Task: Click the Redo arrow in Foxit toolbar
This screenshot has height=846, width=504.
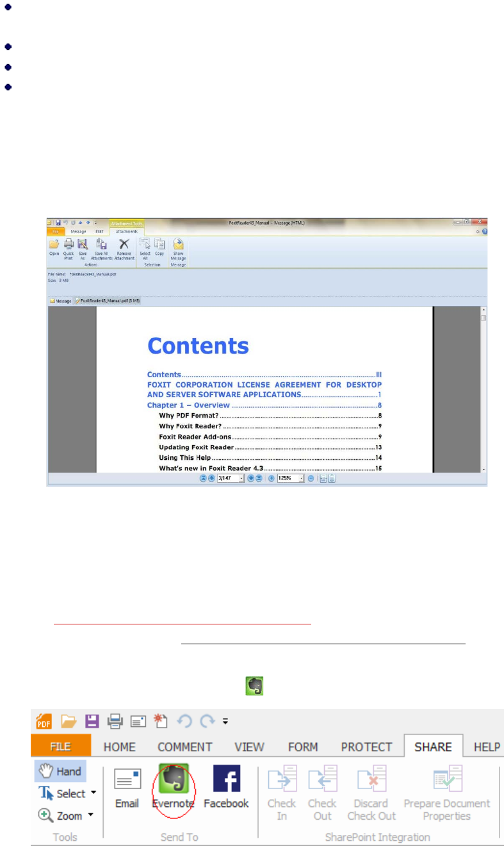Action: coord(208,721)
